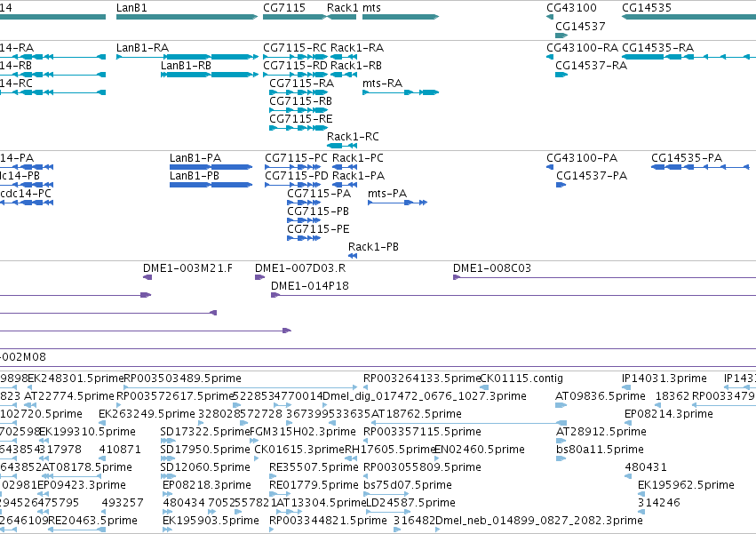
Task: Select EST bs75d07.5prime
Action: tap(386, 494)
